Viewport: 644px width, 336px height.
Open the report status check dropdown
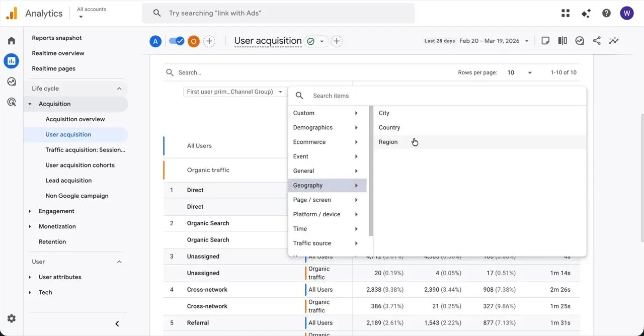click(x=315, y=41)
